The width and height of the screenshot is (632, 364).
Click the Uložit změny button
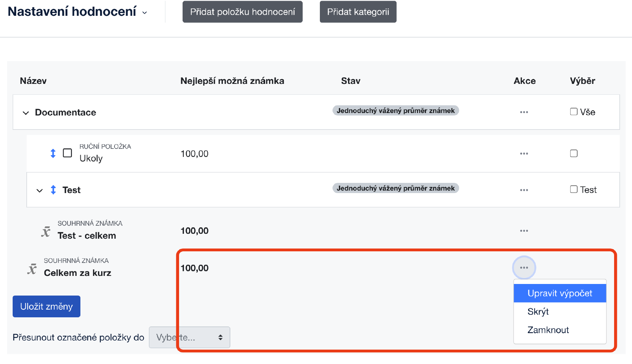tap(46, 306)
